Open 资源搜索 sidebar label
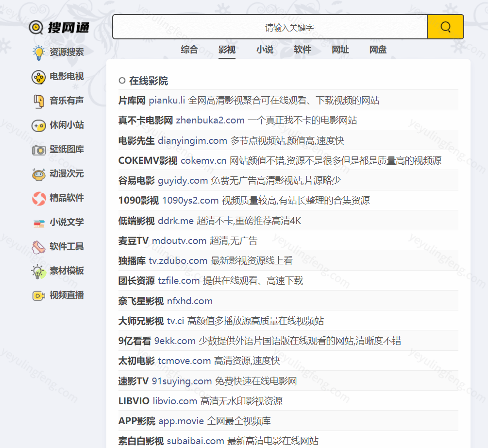The width and height of the screenshot is (488, 448). [x=67, y=52]
